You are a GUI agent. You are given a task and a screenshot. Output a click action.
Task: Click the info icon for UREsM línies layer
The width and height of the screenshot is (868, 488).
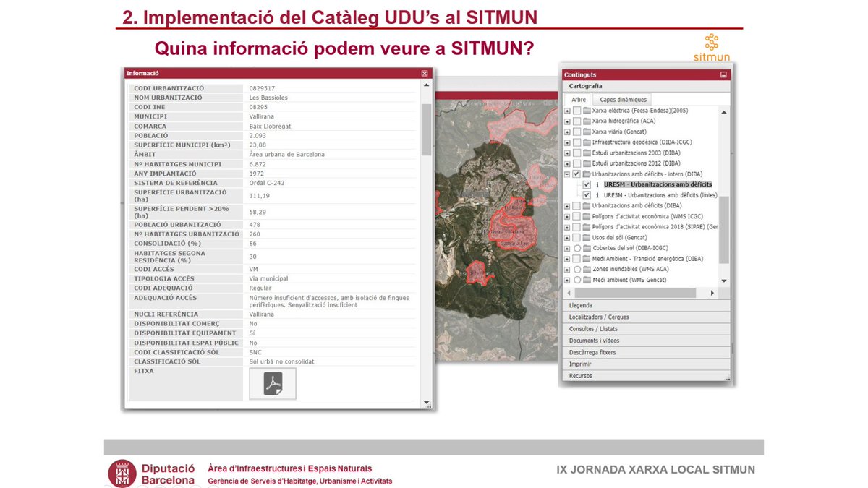(x=597, y=195)
